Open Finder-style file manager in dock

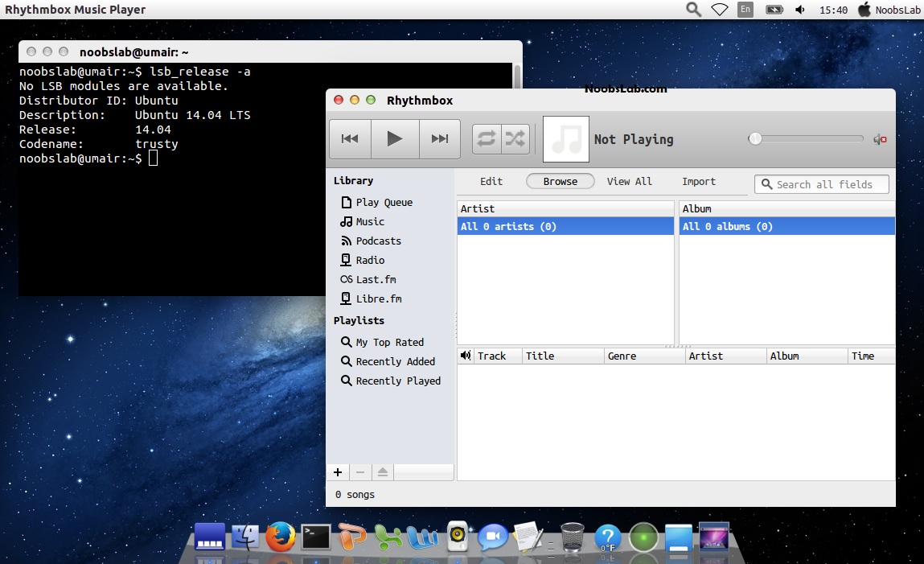pyautogui.click(x=245, y=537)
